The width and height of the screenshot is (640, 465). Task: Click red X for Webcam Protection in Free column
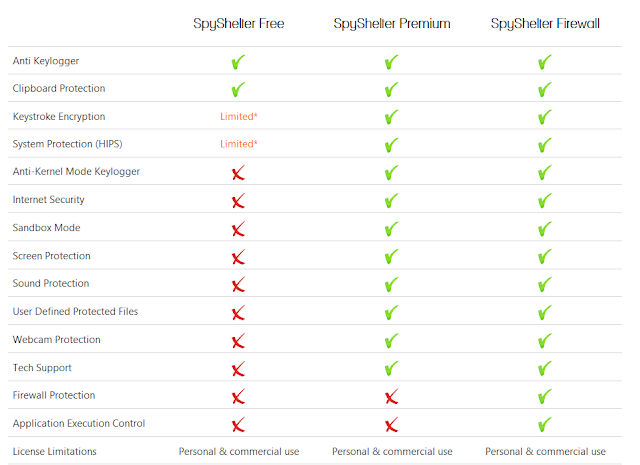(x=238, y=341)
